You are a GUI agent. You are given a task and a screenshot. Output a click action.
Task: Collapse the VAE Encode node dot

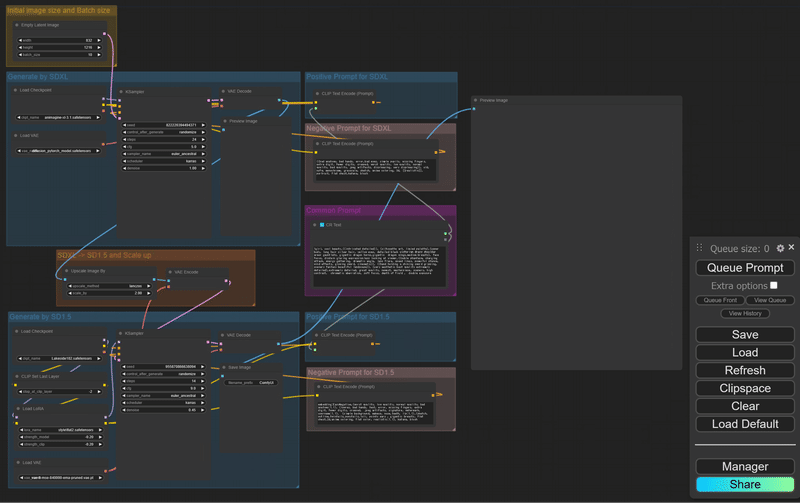pos(170,272)
